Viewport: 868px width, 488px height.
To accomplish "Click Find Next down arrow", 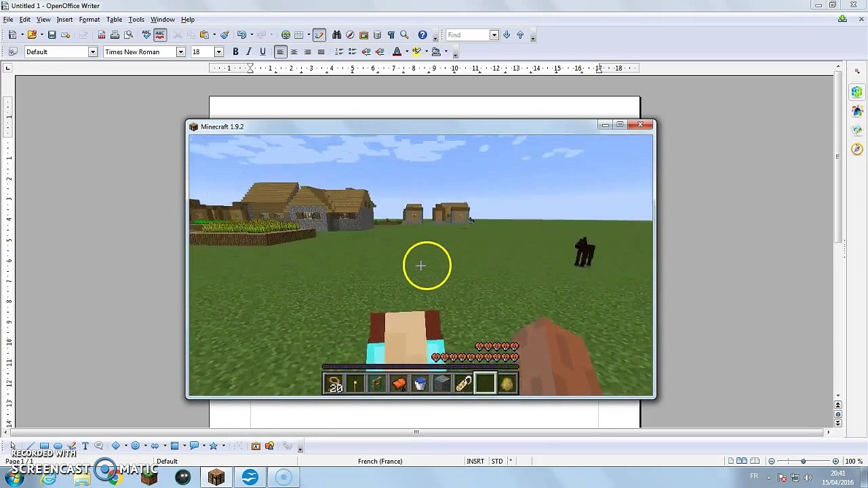I will (x=507, y=35).
